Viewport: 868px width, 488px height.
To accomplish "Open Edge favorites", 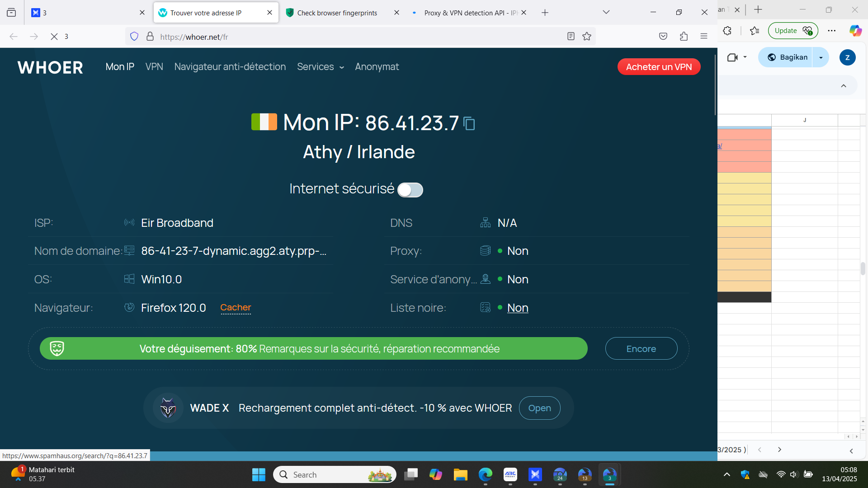I will (x=754, y=31).
